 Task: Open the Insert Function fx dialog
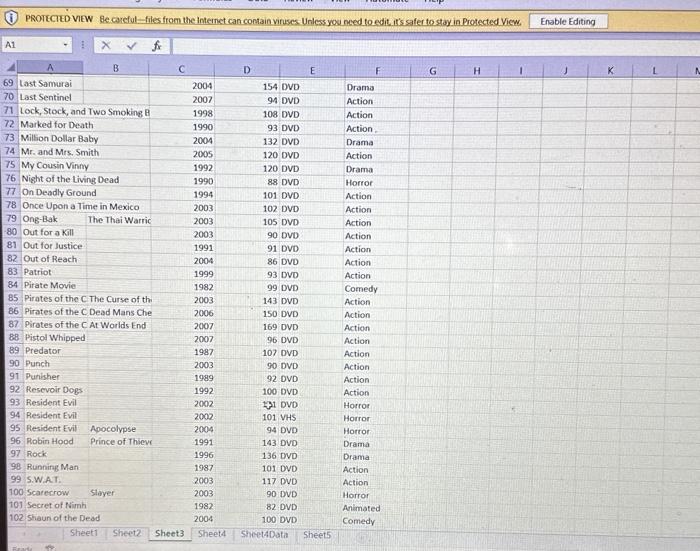click(x=157, y=46)
